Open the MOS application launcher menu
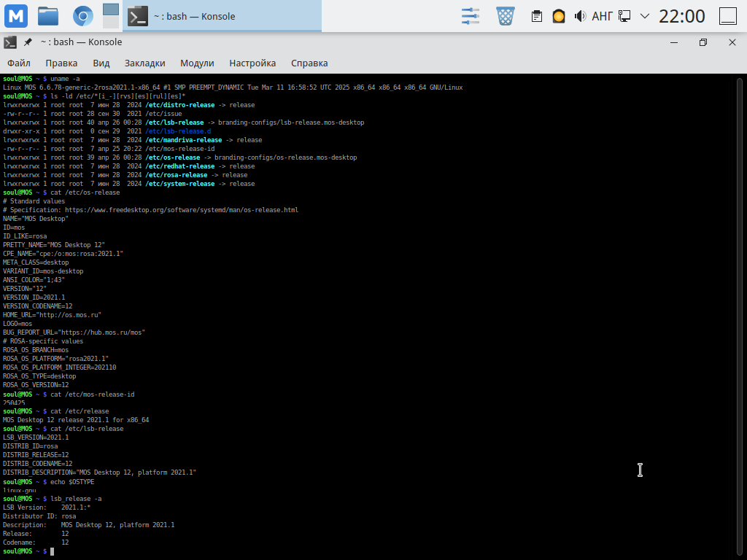 [x=16, y=16]
